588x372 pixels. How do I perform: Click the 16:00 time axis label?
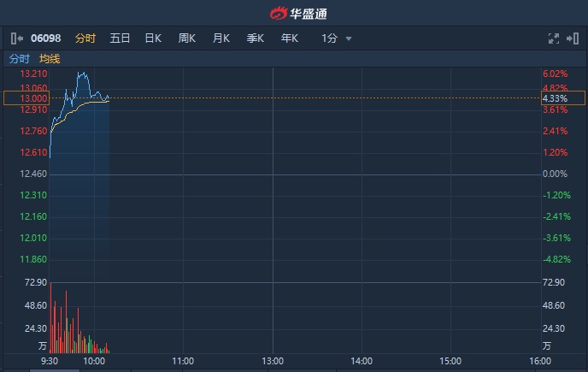540,361
